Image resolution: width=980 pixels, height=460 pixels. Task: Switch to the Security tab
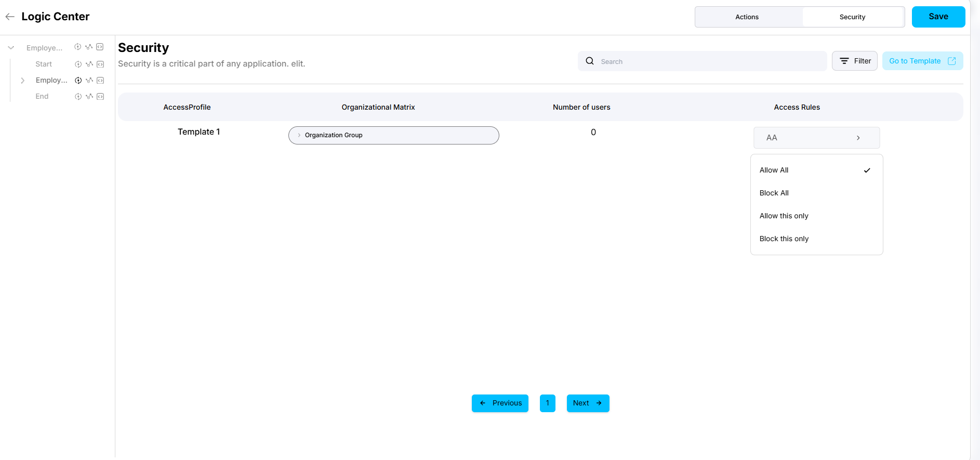[x=852, y=17]
